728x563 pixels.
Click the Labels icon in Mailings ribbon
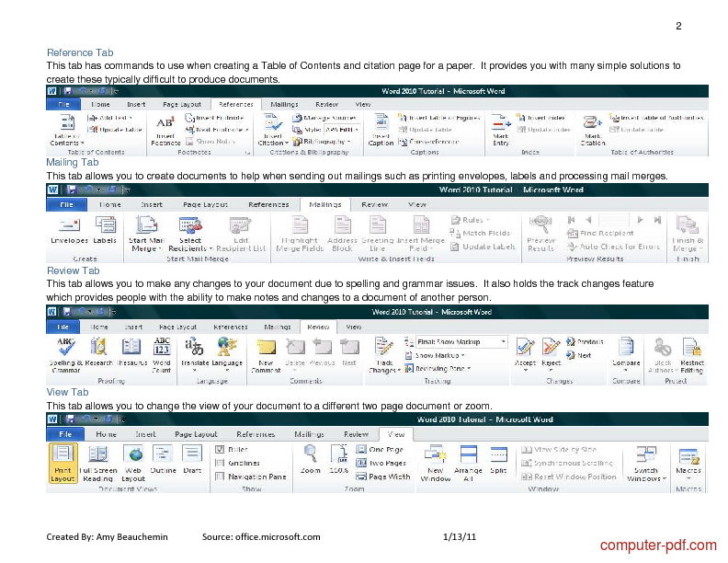[x=105, y=224]
